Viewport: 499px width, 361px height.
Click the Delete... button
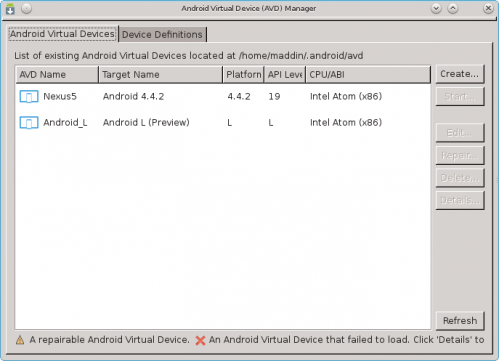point(460,178)
